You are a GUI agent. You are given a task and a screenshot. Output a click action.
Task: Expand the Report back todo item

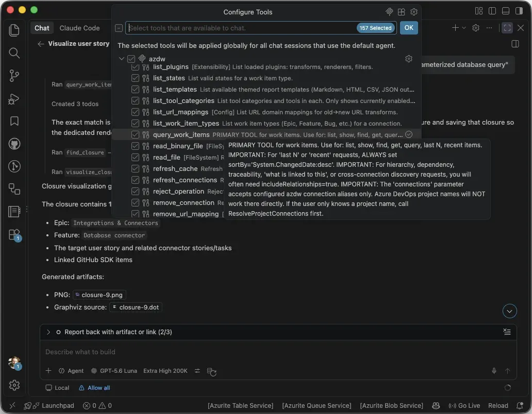48,332
